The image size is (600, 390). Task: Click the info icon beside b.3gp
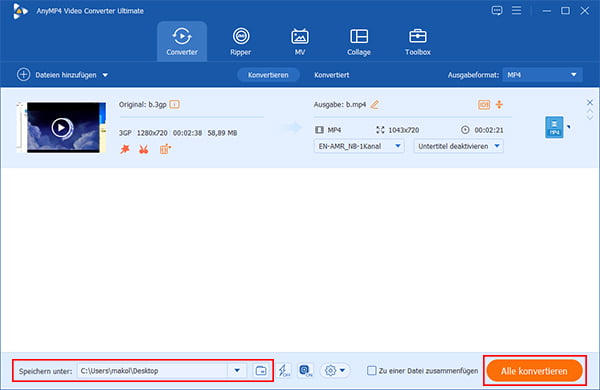(x=174, y=104)
